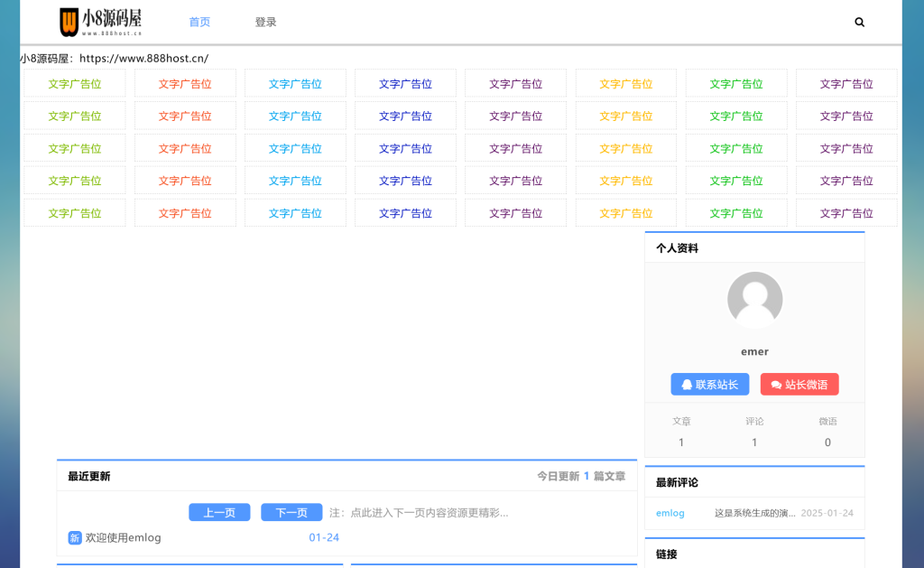Open the search magnifier icon
The height and width of the screenshot is (568, 924).
859,23
